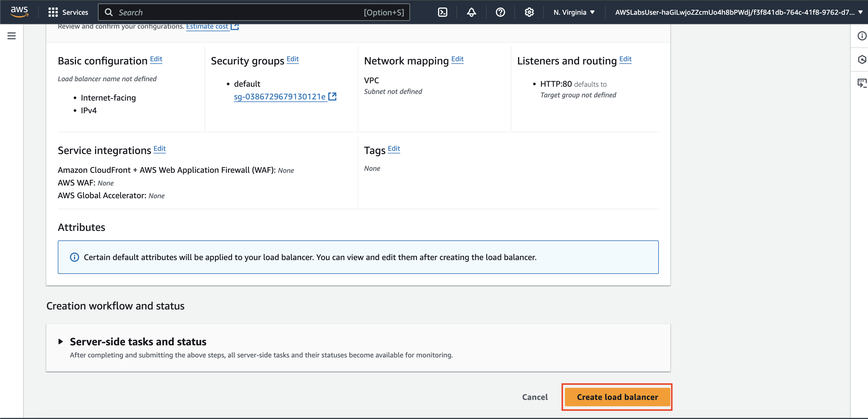Click the CloudFront + WAF integration line
868x419 pixels.
point(176,170)
